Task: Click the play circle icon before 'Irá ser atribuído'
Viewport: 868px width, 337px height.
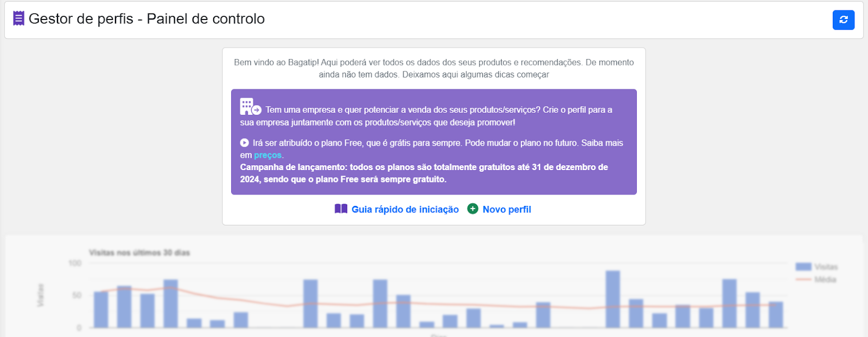Action: coord(245,142)
